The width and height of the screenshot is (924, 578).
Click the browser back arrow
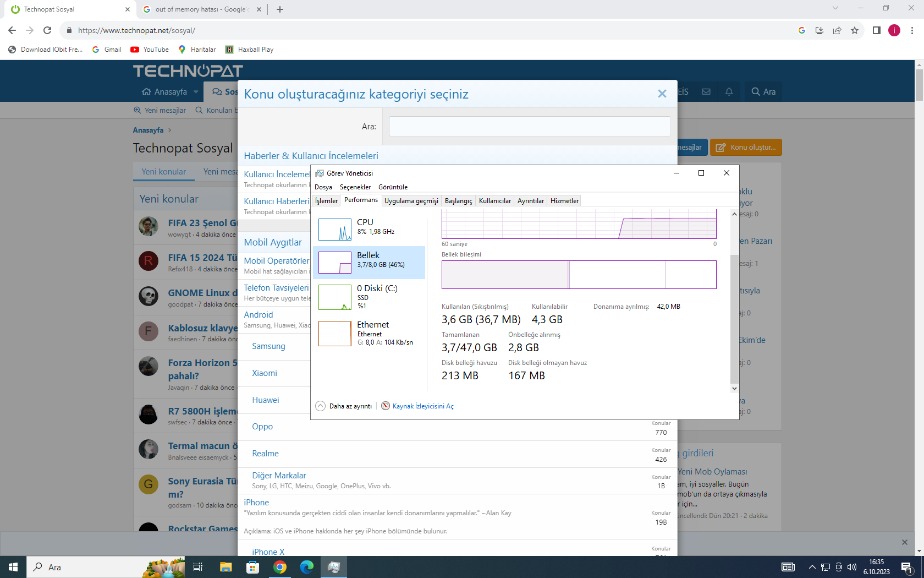12,31
